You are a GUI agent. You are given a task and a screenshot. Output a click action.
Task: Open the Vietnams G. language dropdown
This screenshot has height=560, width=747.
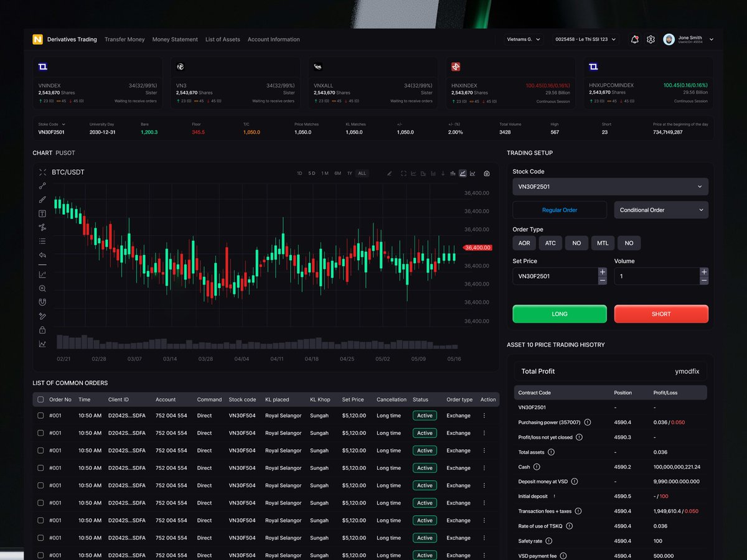click(523, 39)
